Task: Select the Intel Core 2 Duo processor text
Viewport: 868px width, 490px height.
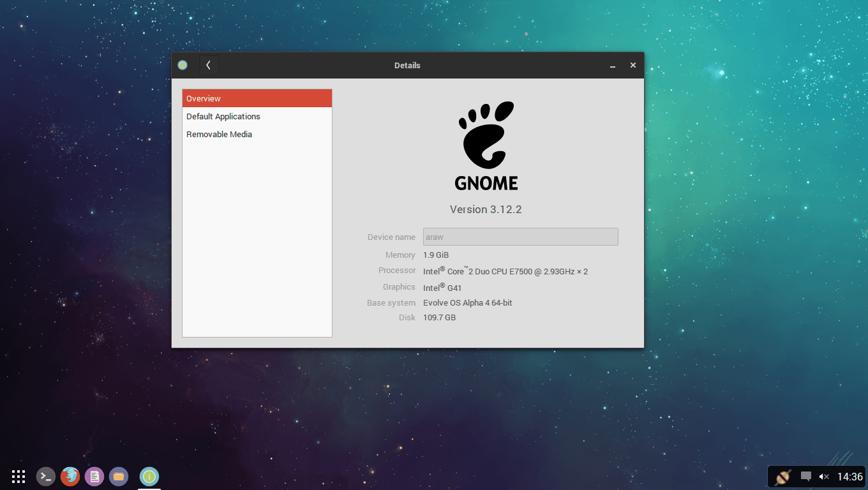Action: [505, 271]
